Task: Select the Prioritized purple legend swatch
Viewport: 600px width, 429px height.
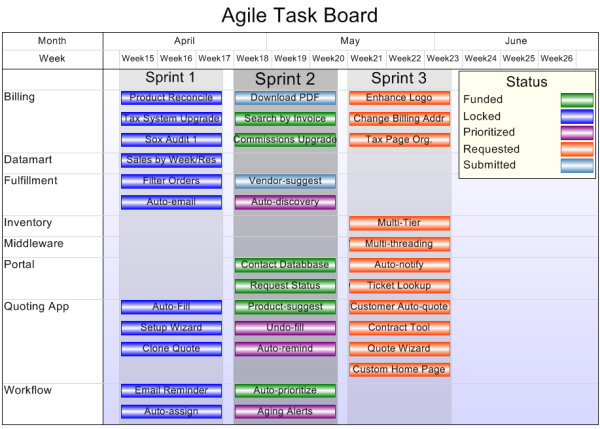Action: point(577,133)
